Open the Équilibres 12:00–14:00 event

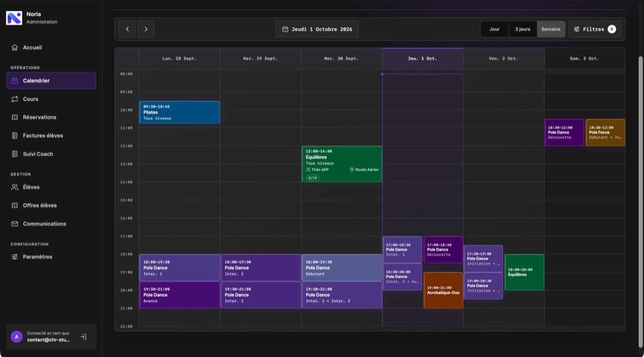tap(342, 164)
